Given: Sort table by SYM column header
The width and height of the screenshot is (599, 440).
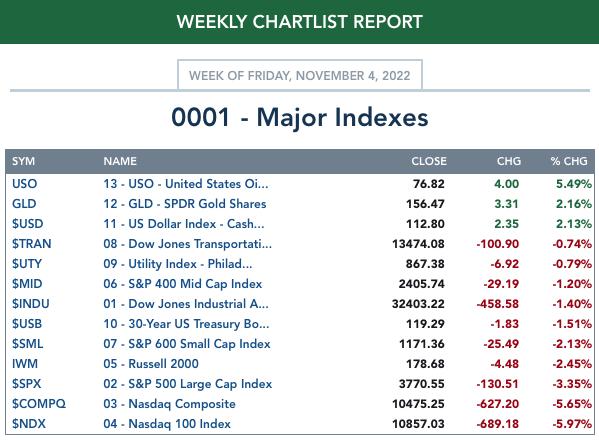Looking at the screenshot, I should 23,161.
